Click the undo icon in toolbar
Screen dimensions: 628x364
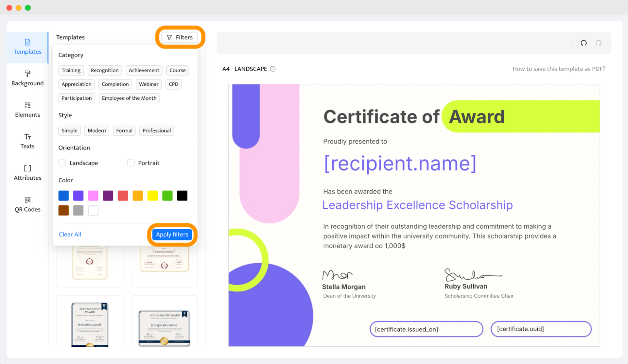coord(584,43)
